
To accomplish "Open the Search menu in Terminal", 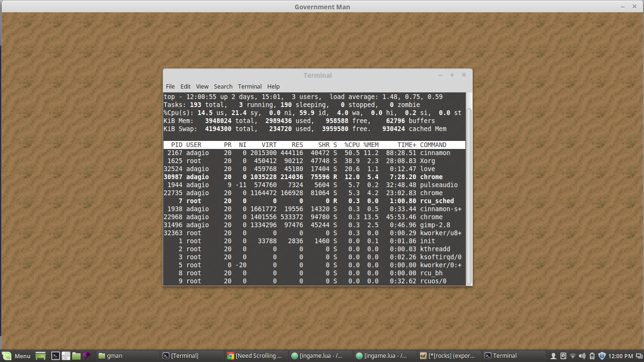I will point(223,86).
